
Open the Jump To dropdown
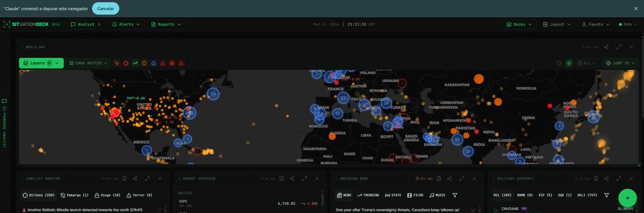click(x=620, y=63)
